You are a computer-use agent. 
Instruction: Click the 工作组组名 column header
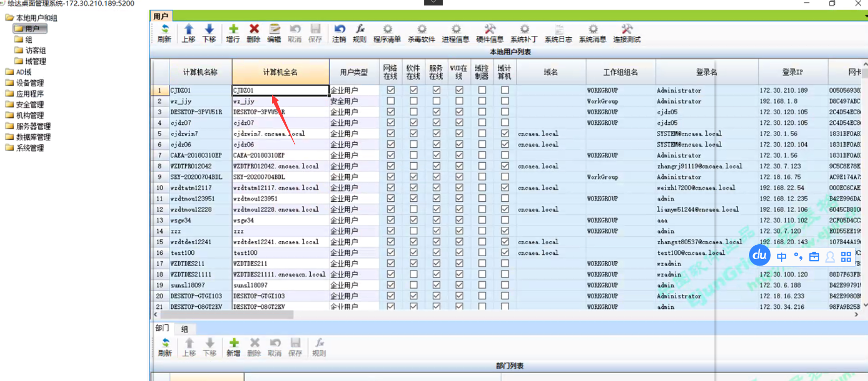[620, 72]
